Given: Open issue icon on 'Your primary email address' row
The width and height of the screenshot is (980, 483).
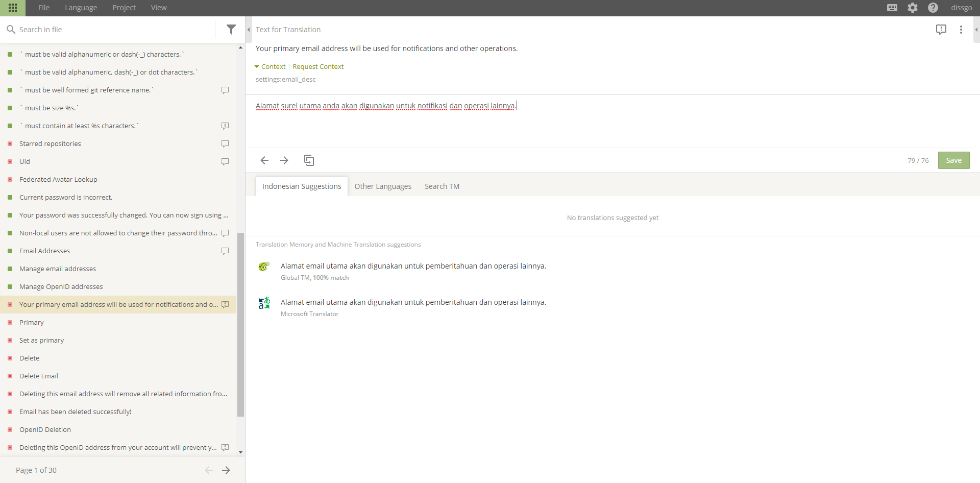Looking at the screenshot, I should click(x=225, y=305).
